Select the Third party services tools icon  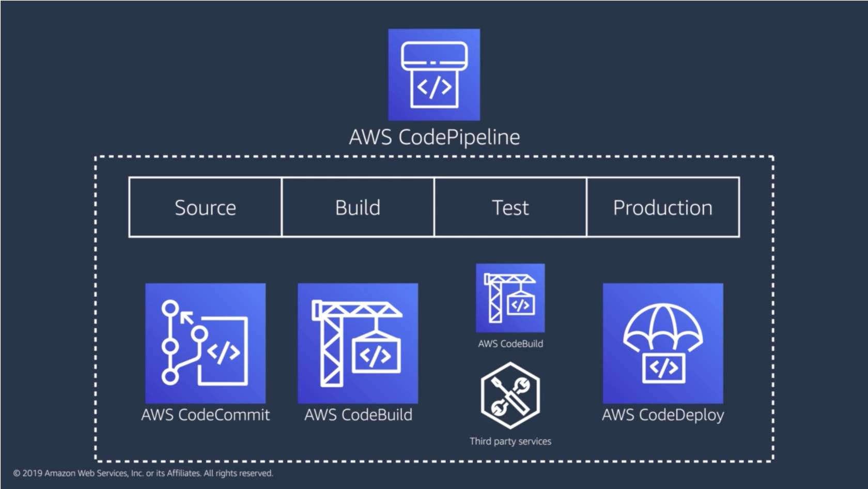click(510, 395)
